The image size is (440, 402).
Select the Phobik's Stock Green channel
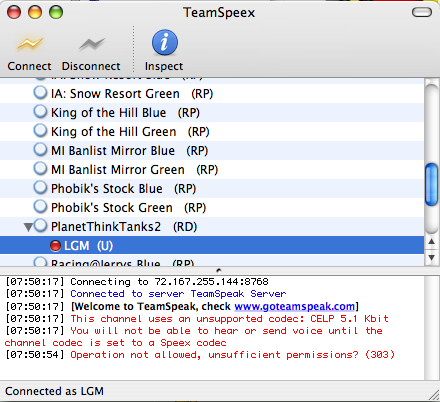212,208
